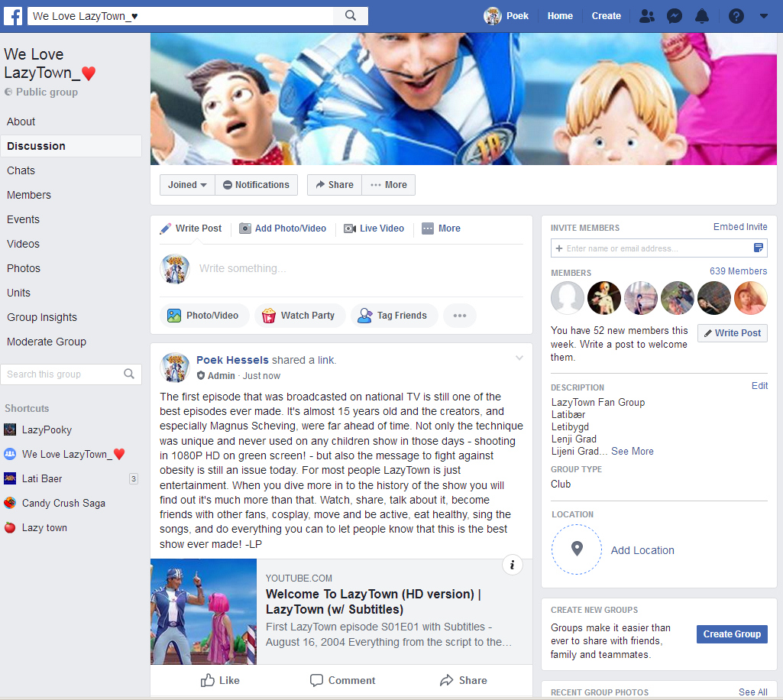Open the YouTube video thumbnail
Image resolution: width=783 pixels, height=700 pixels.
pos(204,612)
